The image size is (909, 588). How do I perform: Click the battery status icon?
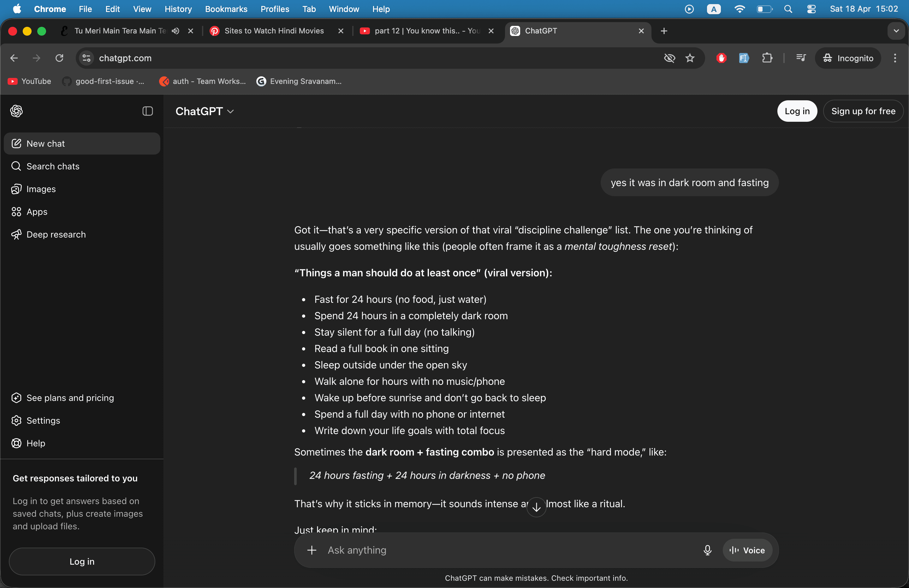click(x=765, y=9)
